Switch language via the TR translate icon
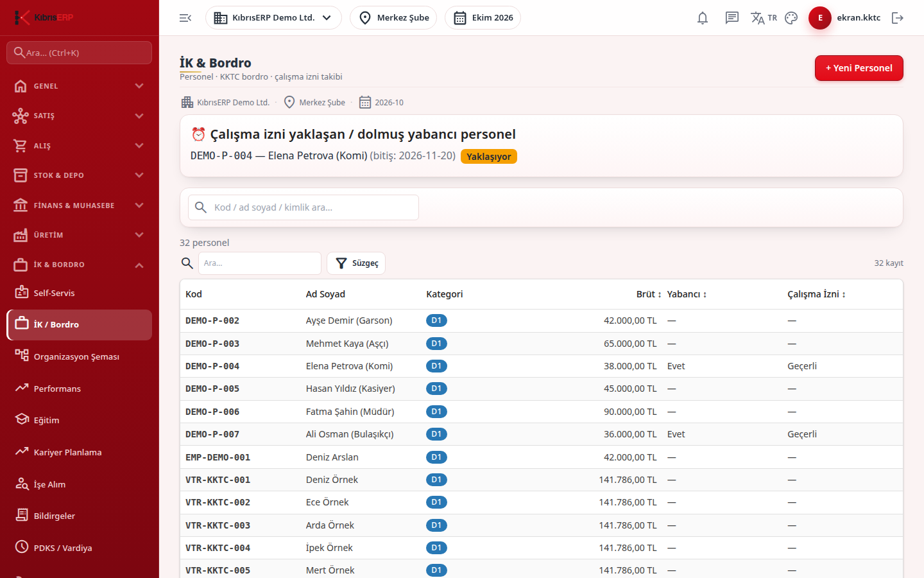This screenshot has height=578, width=924. coord(764,18)
